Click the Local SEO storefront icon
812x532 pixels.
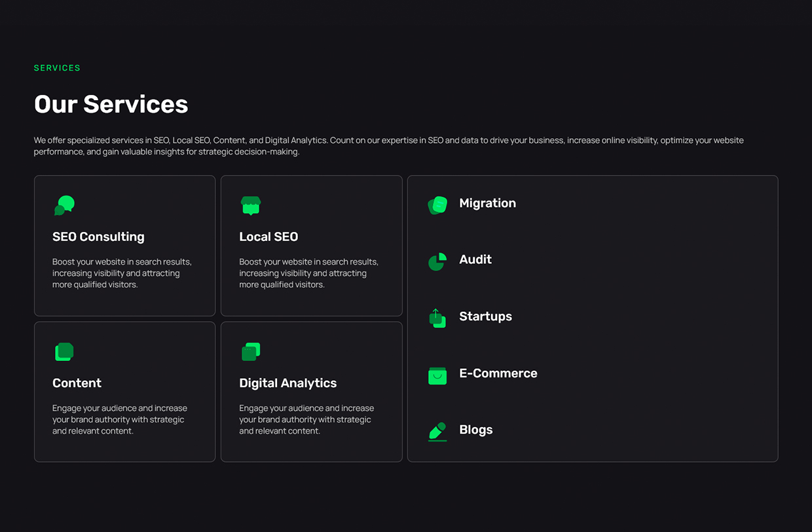[251, 205]
